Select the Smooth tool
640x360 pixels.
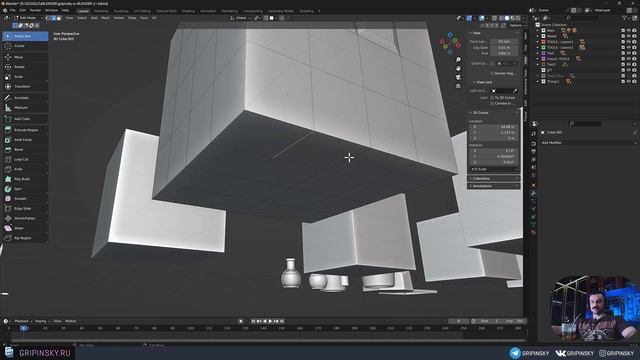coord(25,199)
